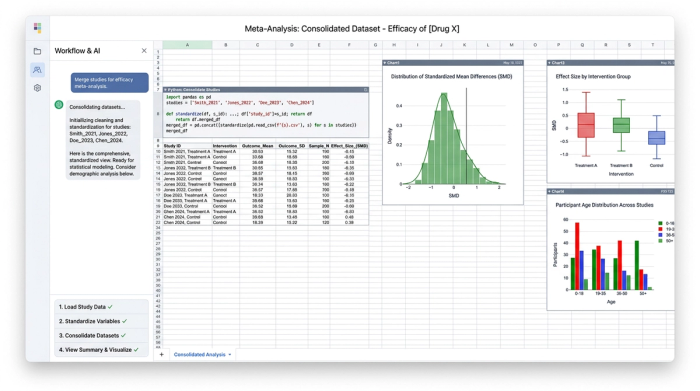Click the Standardize Variables checkmark
This screenshot has width=700, height=391.
(125, 321)
